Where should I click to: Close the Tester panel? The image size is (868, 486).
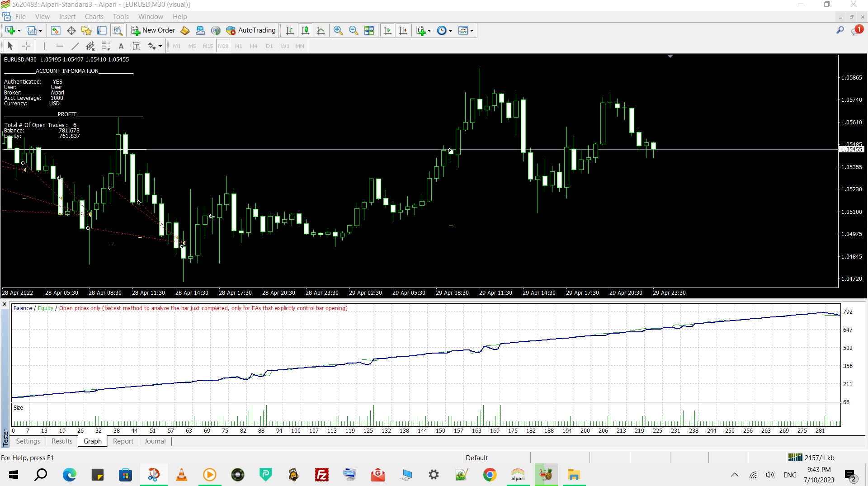point(5,304)
